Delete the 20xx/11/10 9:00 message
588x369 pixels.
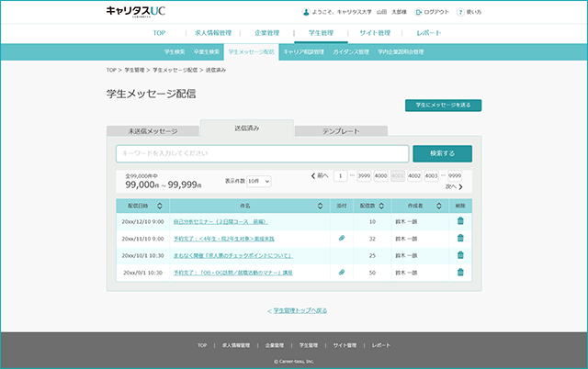(x=460, y=238)
